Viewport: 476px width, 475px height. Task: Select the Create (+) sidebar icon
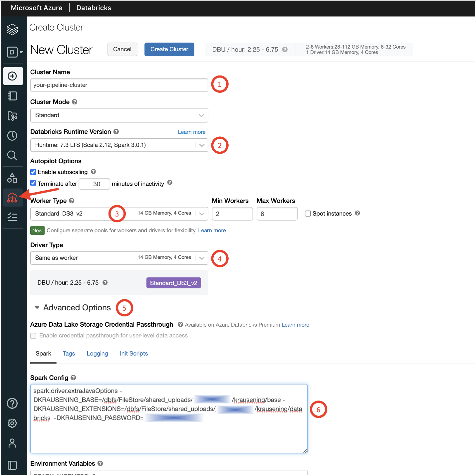pyautogui.click(x=13, y=76)
